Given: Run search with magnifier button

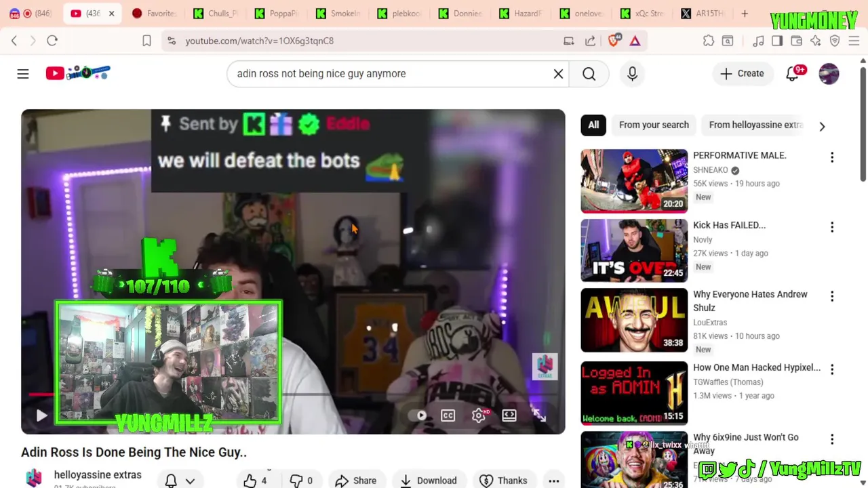Looking at the screenshot, I should point(589,73).
